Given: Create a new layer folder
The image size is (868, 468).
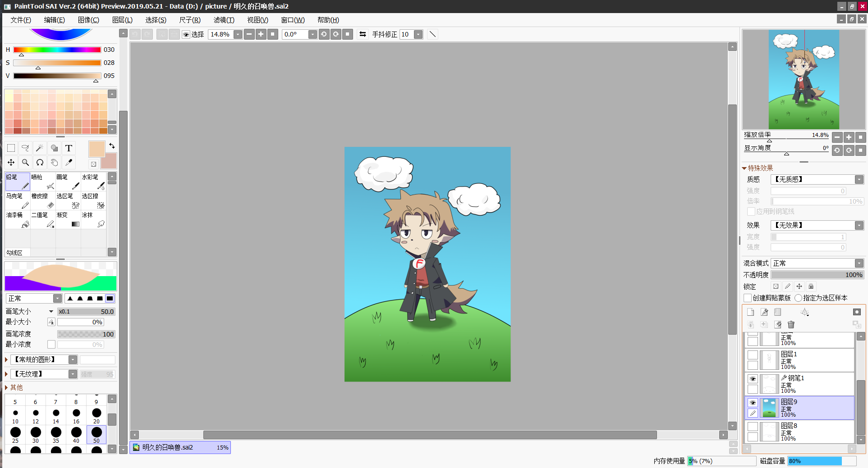Looking at the screenshot, I should tap(778, 312).
